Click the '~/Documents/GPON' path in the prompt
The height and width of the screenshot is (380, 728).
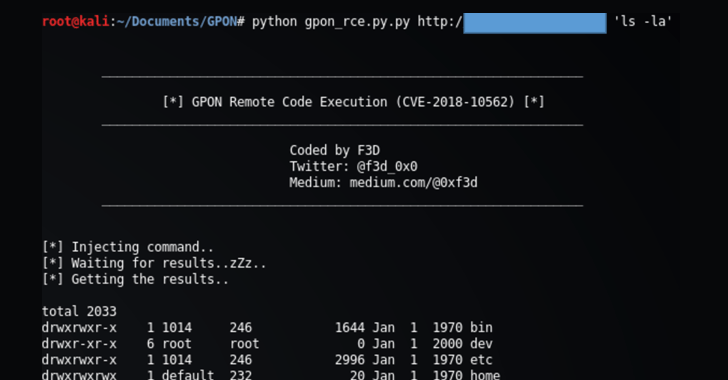[x=177, y=21]
